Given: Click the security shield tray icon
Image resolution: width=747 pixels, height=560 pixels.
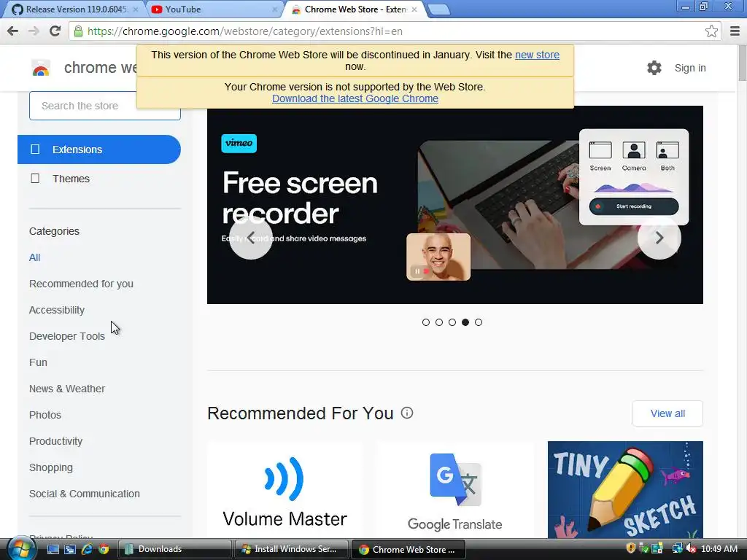Looking at the screenshot, I should point(631,548).
